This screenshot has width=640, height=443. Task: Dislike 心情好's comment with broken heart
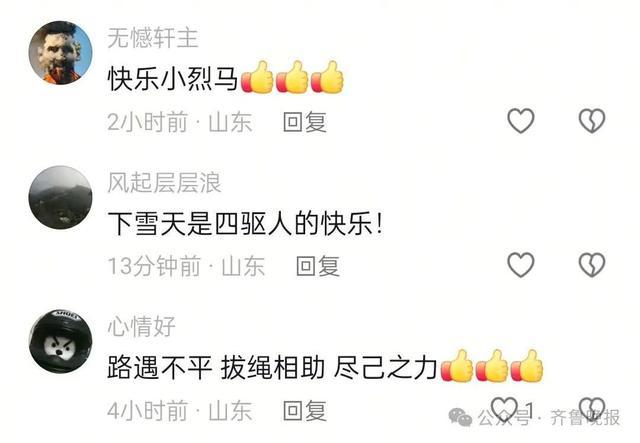tap(592, 409)
